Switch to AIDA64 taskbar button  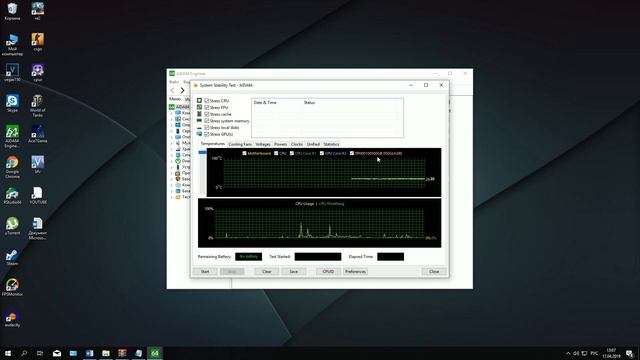pos(155,353)
